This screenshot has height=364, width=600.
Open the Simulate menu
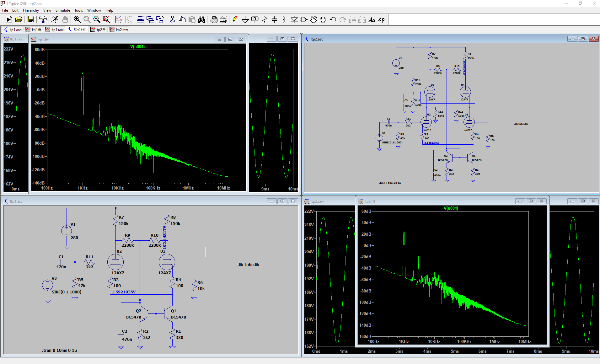pos(63,10)
